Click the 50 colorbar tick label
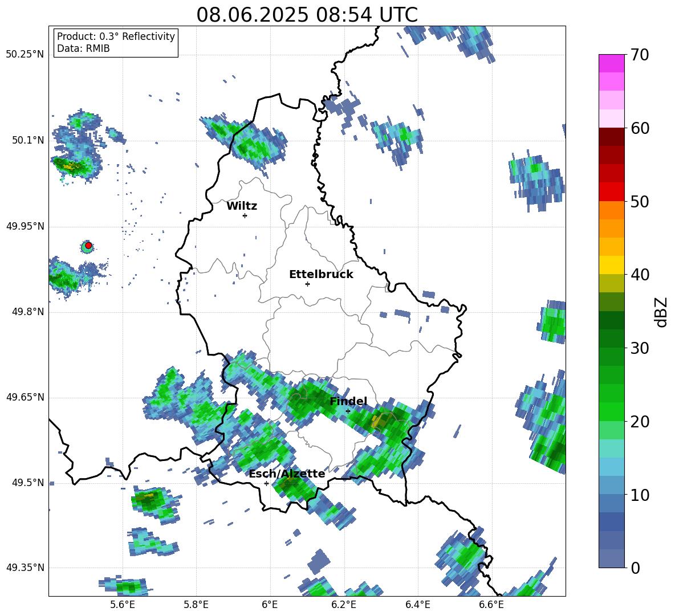Screen dimensions: 675x616 [x=640, y=201]
